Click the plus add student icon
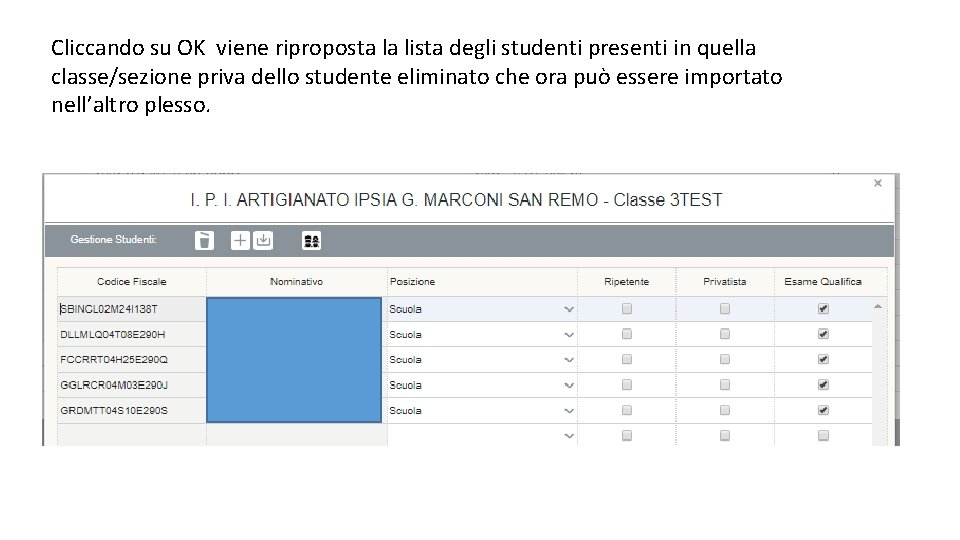Image resolution: width=960 pixels, height=540 pixels. point(241,240)
